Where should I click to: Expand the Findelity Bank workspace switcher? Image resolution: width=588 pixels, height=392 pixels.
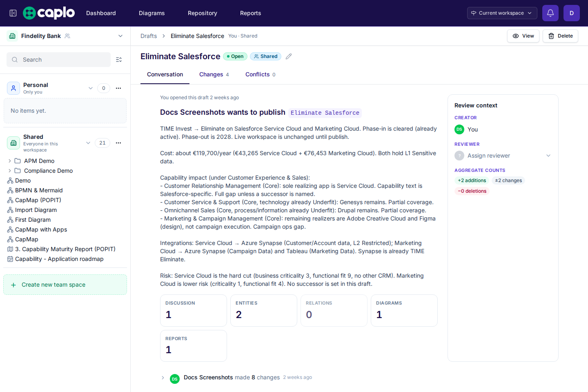[120, 36]
